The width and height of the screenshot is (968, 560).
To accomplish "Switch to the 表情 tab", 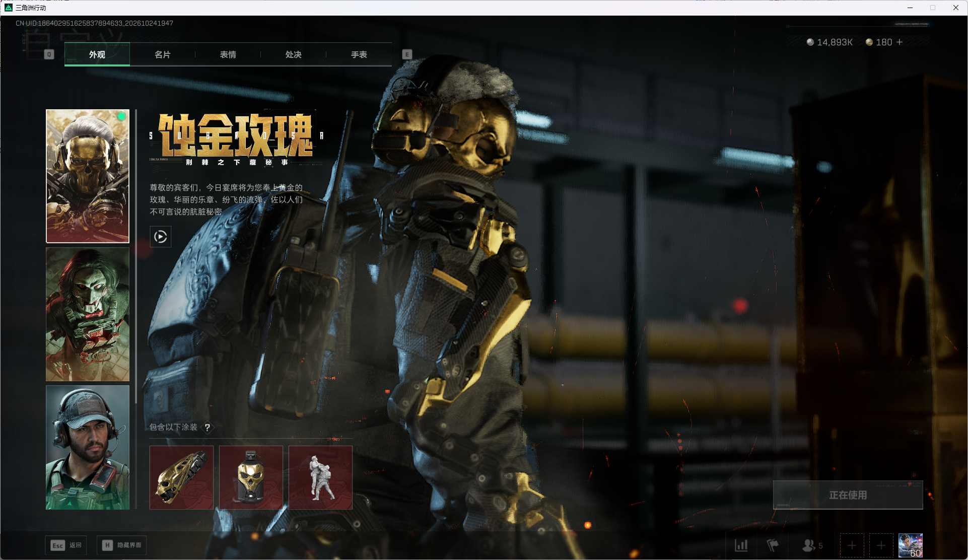I will pos(228,54).
